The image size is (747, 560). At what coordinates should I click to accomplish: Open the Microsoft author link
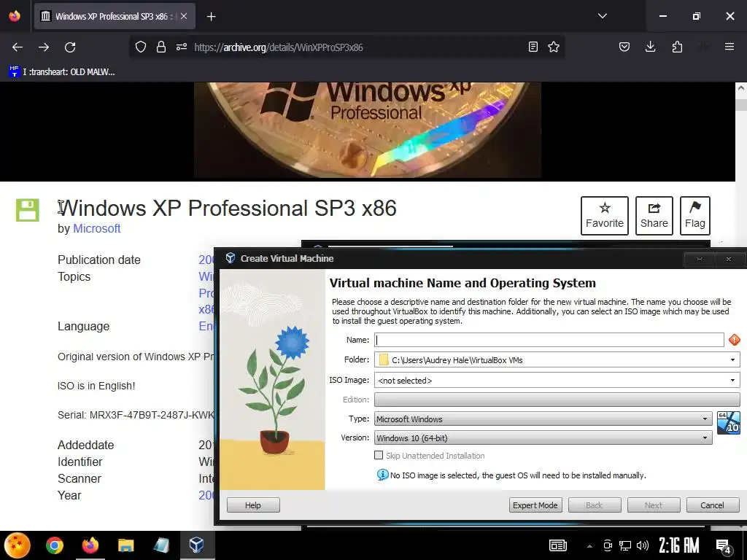pyautogui.click(x=97, y=228)
